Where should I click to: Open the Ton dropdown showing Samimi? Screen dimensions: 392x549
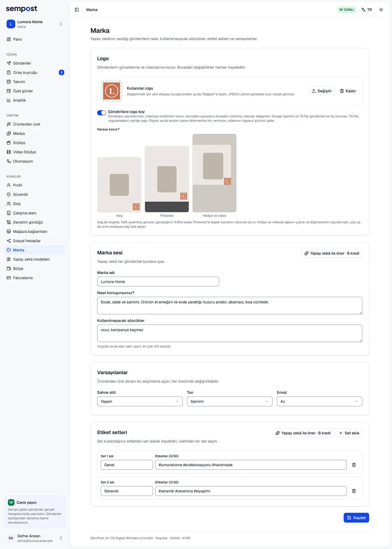pyautogui.click(x=230, y=401)
